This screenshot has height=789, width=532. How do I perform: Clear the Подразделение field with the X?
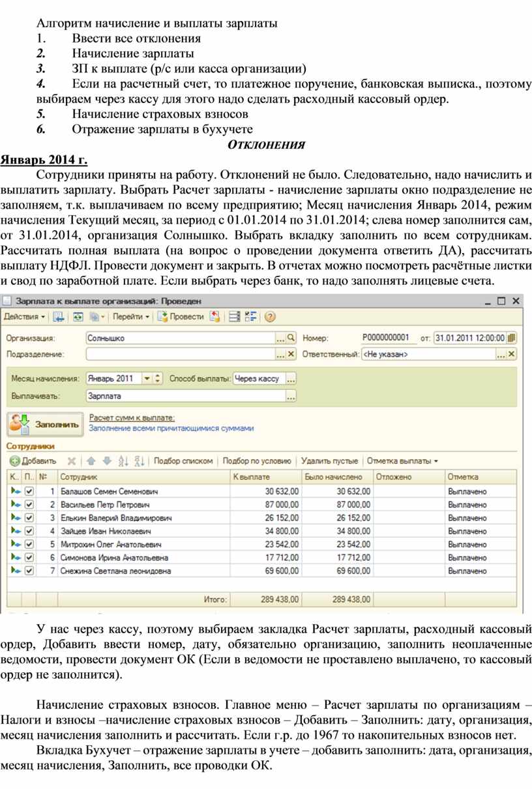point(291,354)
